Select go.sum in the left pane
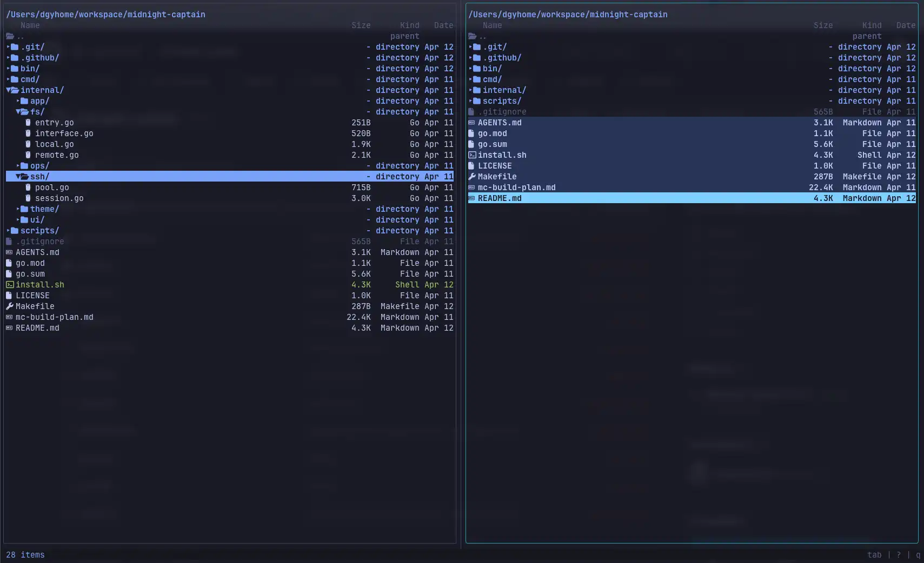Image resolution: width=924 pixels, height=563 pixels. [x=30, y=274]
